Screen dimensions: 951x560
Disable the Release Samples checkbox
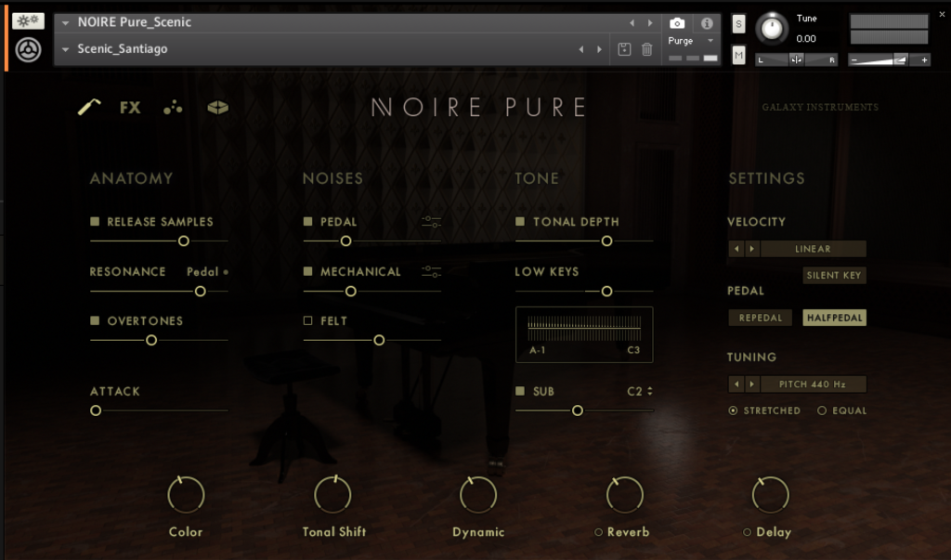(95, 222)
